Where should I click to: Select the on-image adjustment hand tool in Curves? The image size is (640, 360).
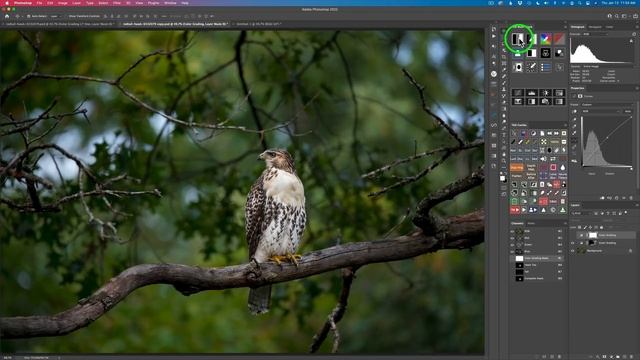(x=574, y=111)
